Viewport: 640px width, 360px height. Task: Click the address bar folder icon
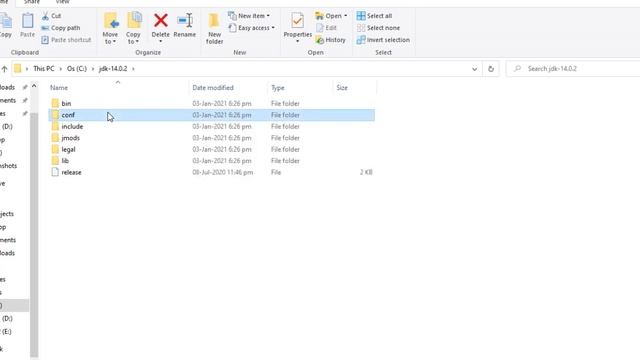(x=18, y=68)
